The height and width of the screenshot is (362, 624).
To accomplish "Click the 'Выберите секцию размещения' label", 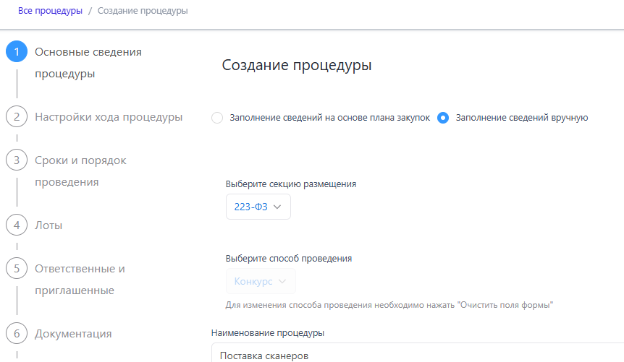I will coord(291,184).
